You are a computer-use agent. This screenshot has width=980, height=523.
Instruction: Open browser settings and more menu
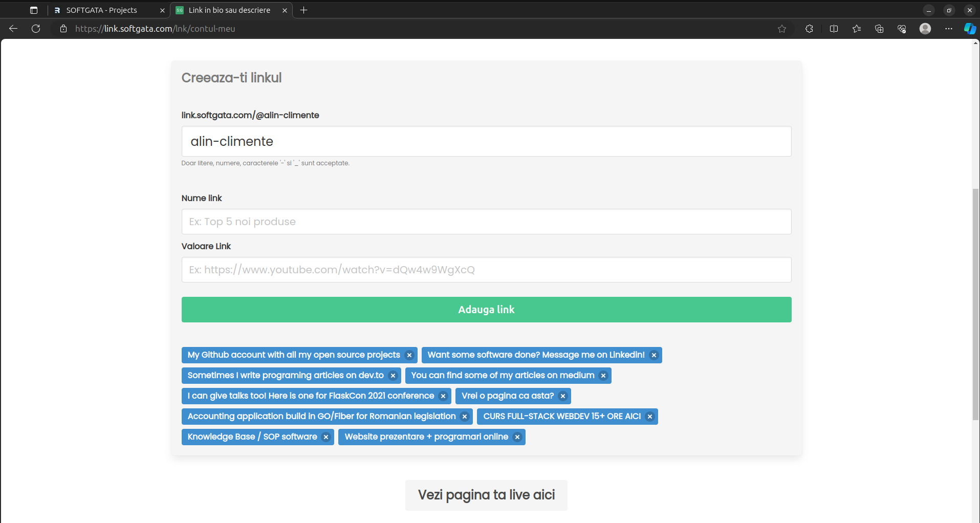(x=948, y=29)
